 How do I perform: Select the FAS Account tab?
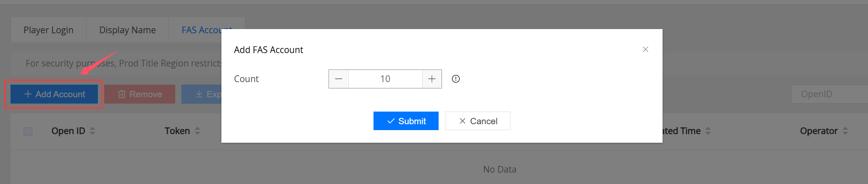(201, 30)
